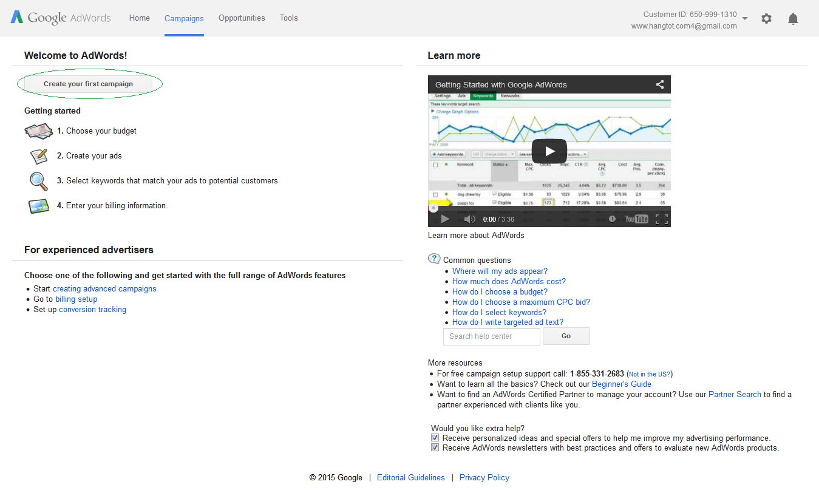Open the notifications bell
819x504 pixels.
793,19
